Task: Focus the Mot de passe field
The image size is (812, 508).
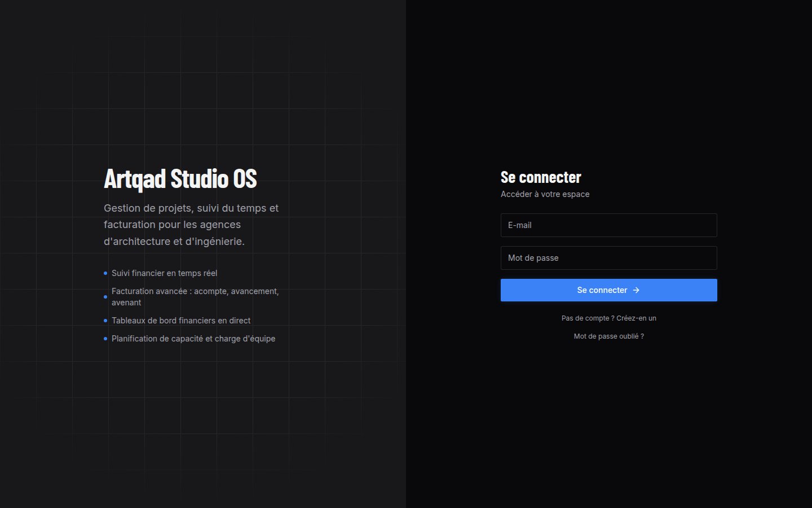Action: [x=608, y=258]
